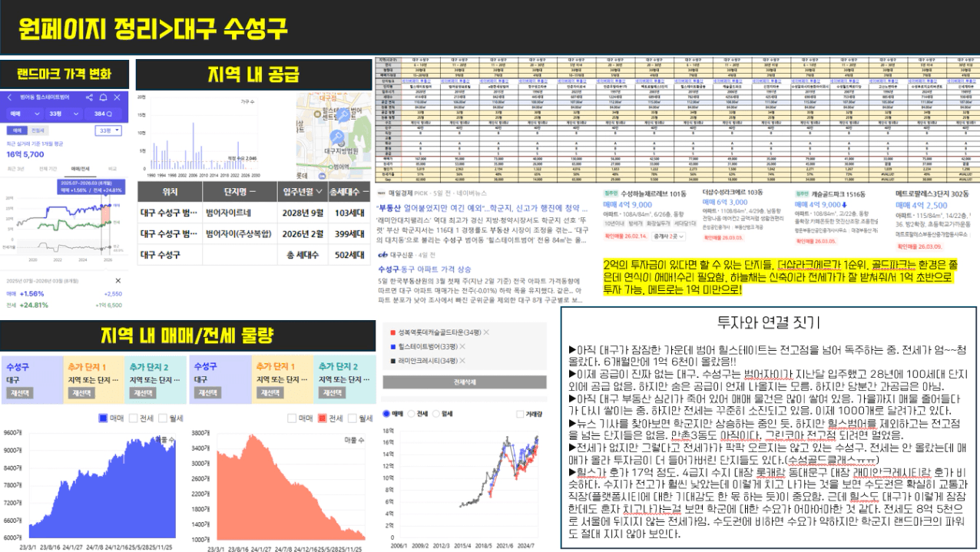Toggle 전세 checkbox on the blue listings chart
The height and width of the screenshot is (552, 980).
(134, 418)
